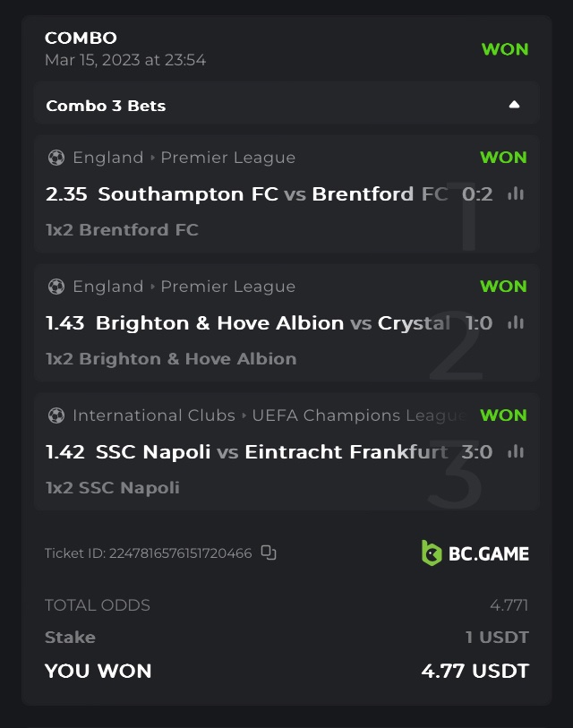
Task: Click the 1x2 SSC Napoli selection
Action: 113,488
